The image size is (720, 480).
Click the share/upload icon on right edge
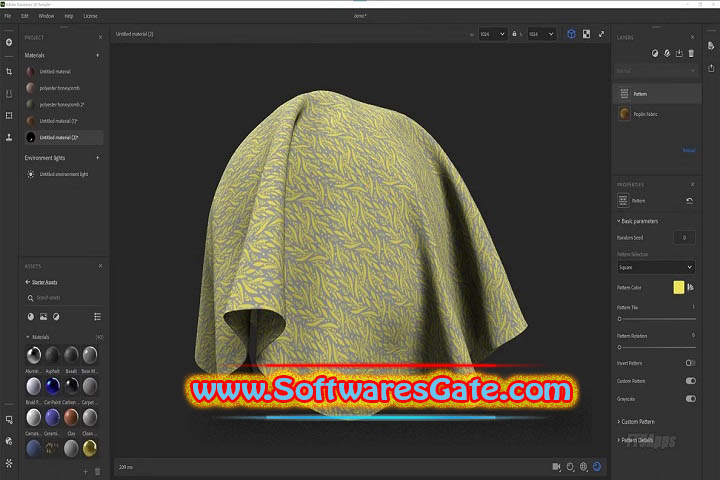click(x=711, y=68)
